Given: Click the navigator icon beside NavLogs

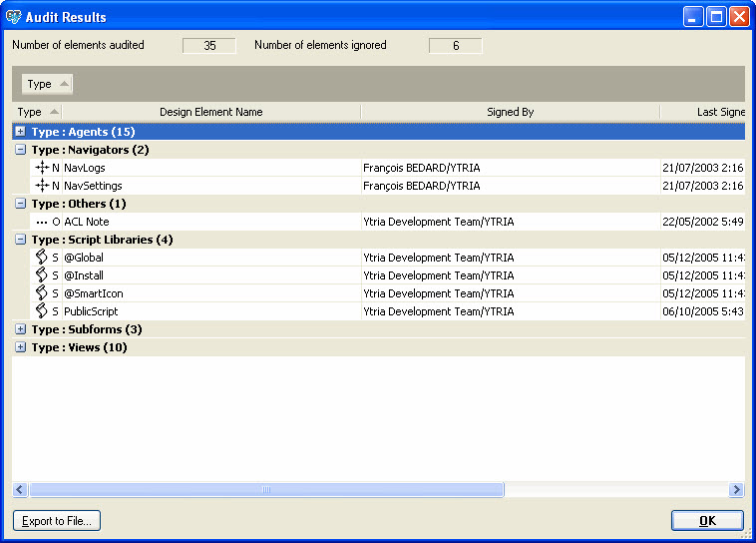Looking at the screenshot, I should pyautogui.click(x=42, y=168).
